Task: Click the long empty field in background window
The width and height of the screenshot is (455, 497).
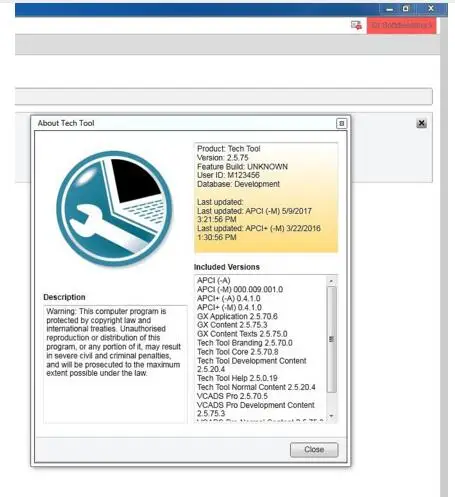Action: [x=224, y=96]
